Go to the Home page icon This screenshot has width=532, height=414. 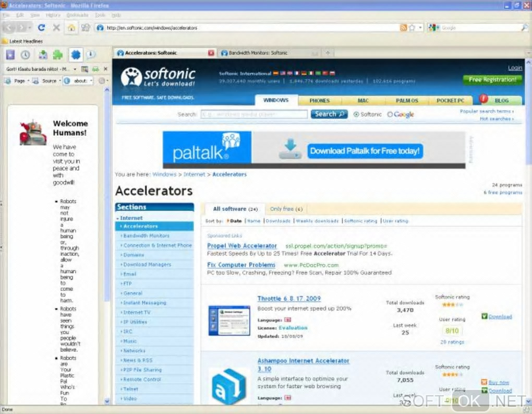(71, 28)
